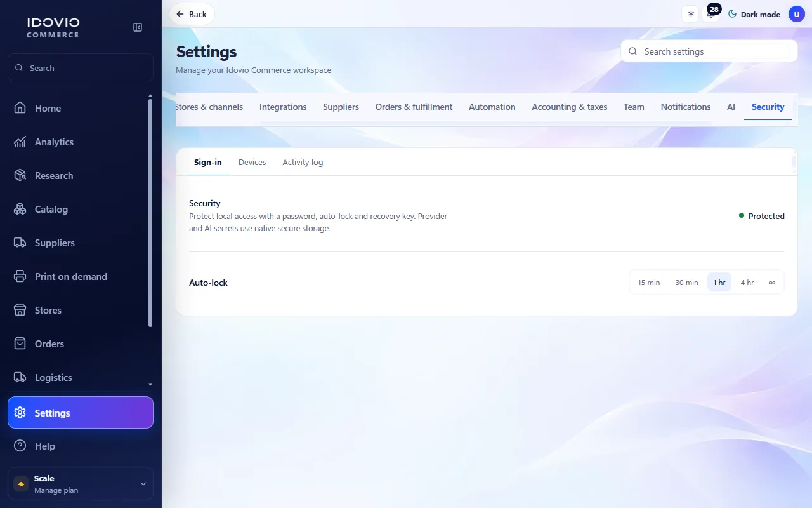Click sidebar scroll down arrow
Viewport: 812px width, 508px height.
(x=150, y=384)
